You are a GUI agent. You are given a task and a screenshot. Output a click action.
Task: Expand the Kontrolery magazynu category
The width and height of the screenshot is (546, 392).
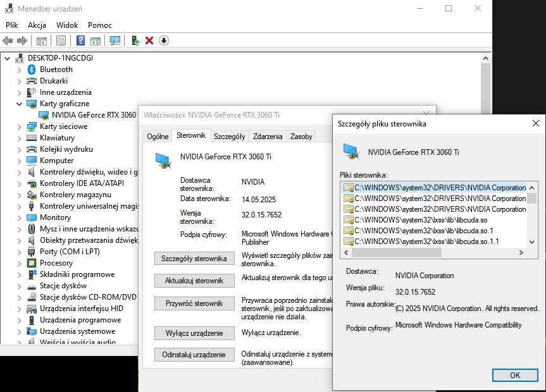(x=19, y=195)
